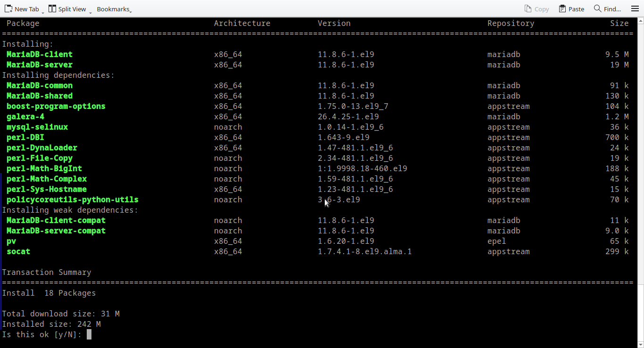Click the Copy button
644x348 pixels.
click(537, 9)
